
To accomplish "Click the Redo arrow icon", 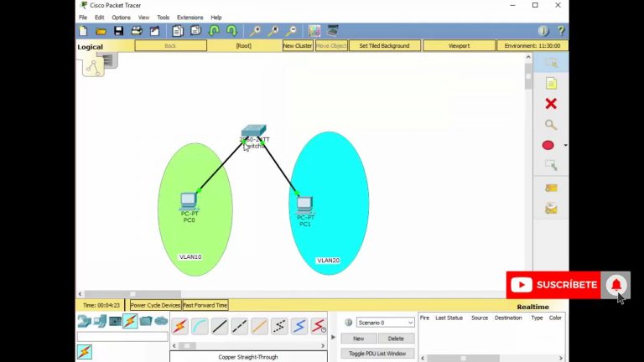I will [x=231, y=31].
